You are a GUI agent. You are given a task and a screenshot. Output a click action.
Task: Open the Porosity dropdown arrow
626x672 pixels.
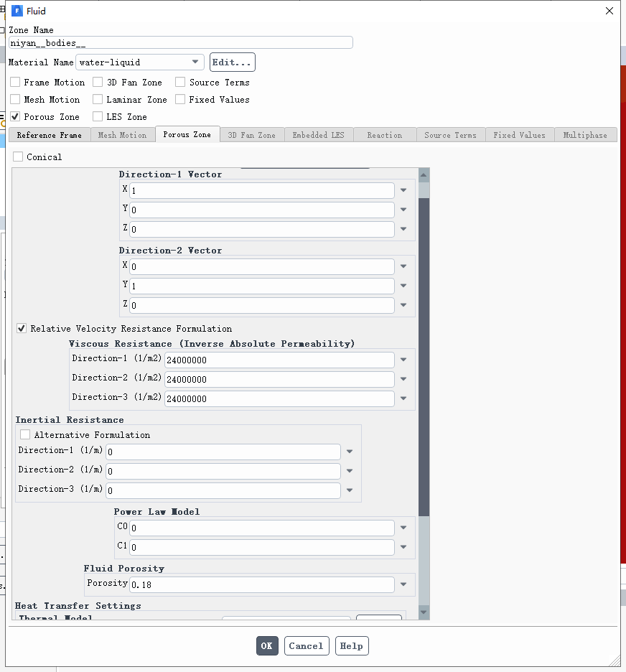[x=403, y=584]
